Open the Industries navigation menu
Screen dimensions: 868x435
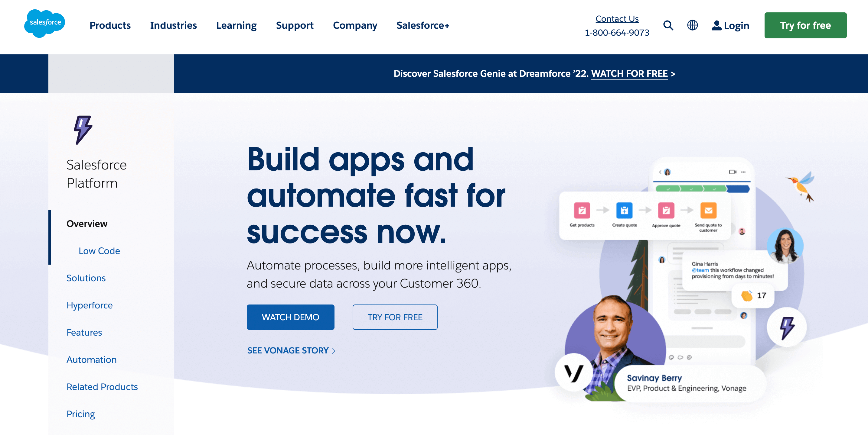click(173, 24)
